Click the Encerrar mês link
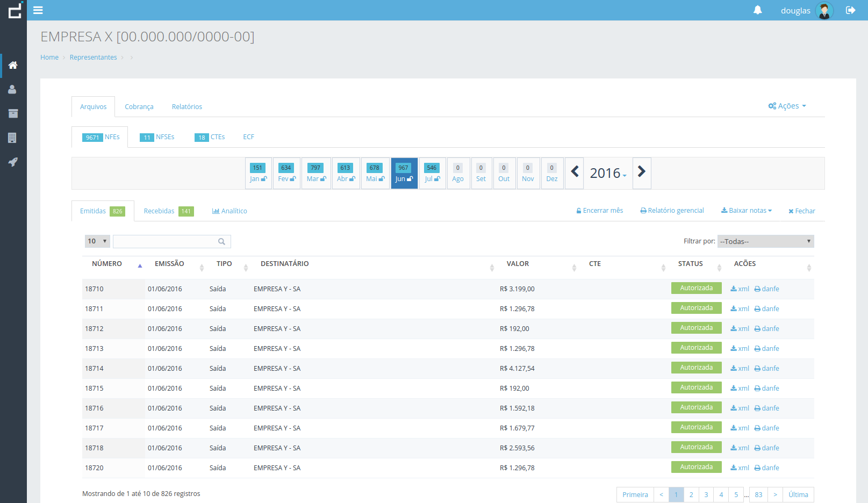Viewport: 868px width, 503px height. coord(600,211)
